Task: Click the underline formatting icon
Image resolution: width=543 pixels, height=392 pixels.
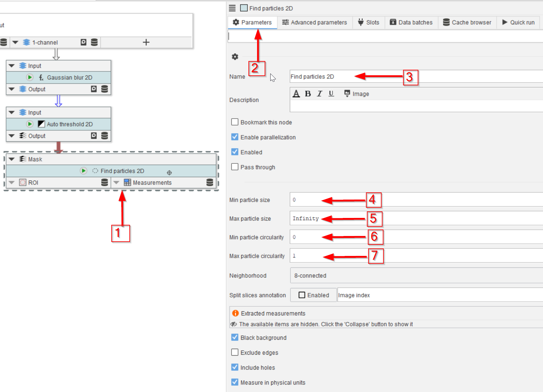Action: [331, 94]
